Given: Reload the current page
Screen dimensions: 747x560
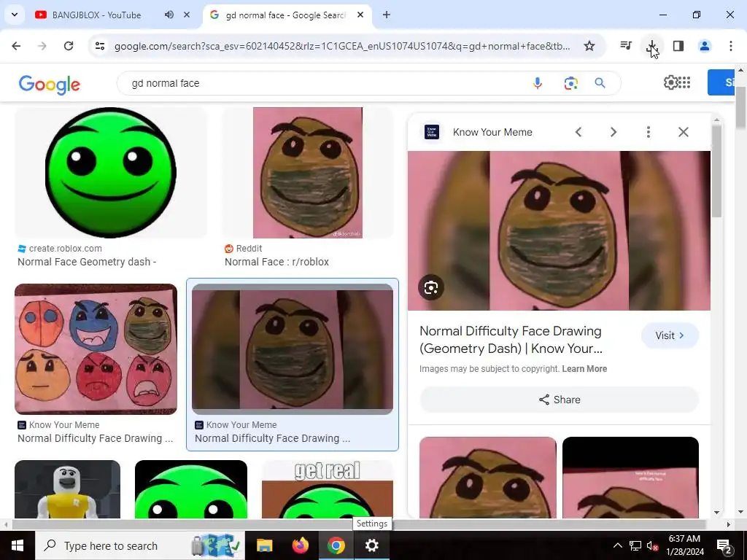Looking at the screenshot, I should pyautogui.click(x=69, y=46).
